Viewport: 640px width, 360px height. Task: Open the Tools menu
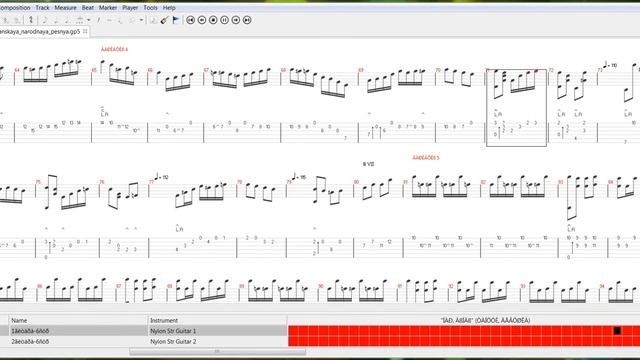pos(150,7)
